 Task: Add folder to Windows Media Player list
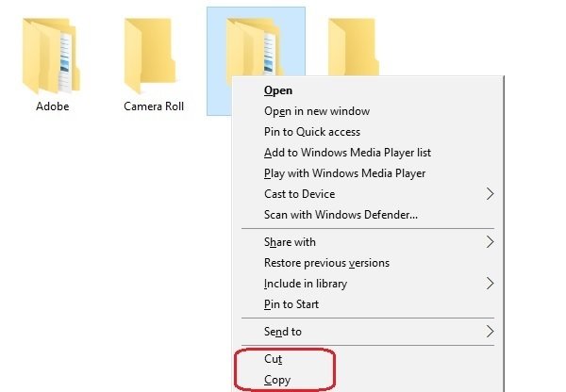348,153
